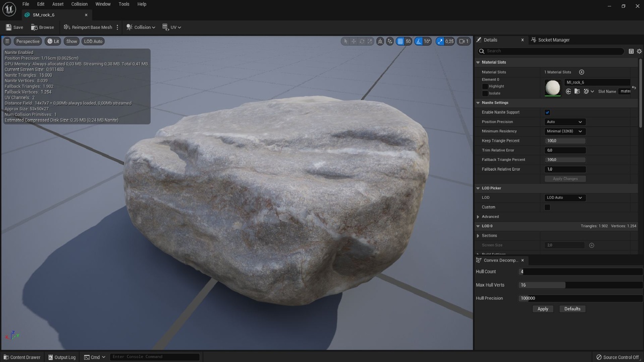
Task: Click Apply in Convex Decomposition panel
Action: [x=543, y=309]
